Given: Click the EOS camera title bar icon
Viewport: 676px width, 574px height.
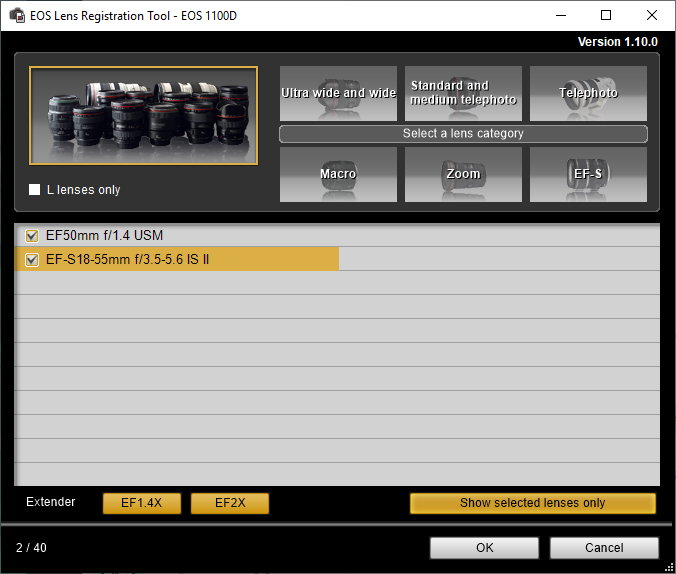Looking at the screenshot, I should pyautogui.click(x=17, y=16).
